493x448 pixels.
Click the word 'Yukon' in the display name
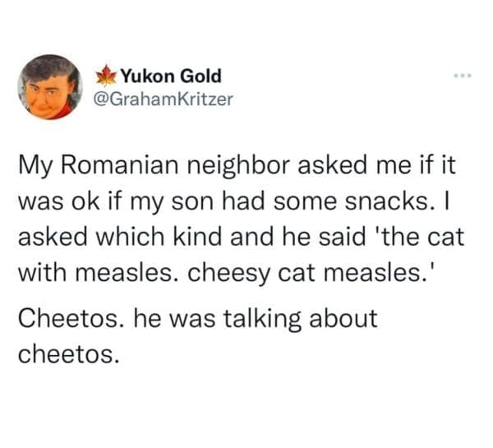[148, 76]
